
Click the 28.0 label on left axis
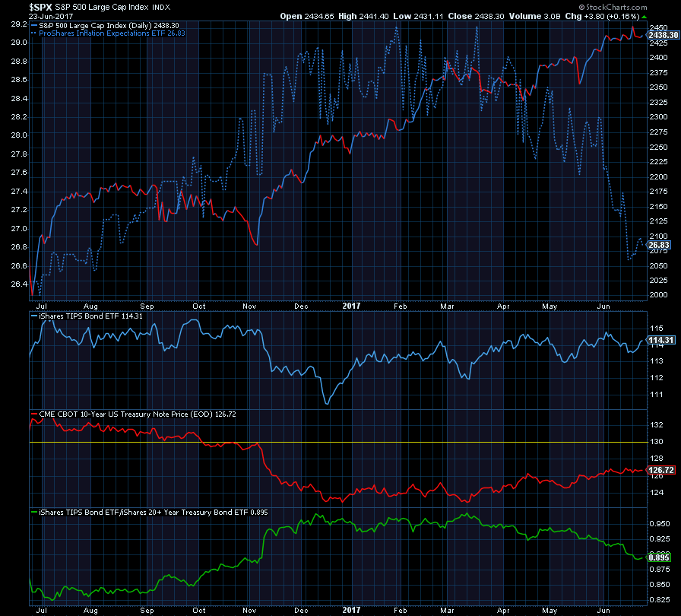(19, 135)
